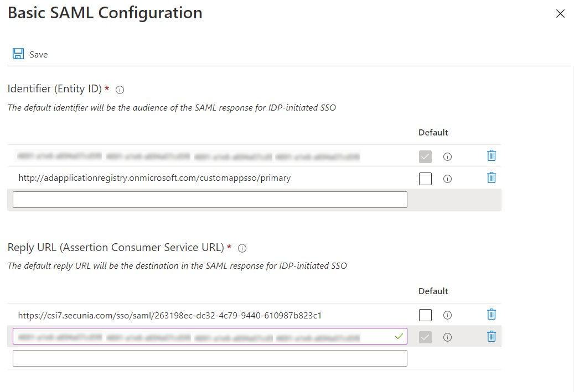Set customappsso/primary identifier as default
The image size is (574, 392).
tap(425, 179)
